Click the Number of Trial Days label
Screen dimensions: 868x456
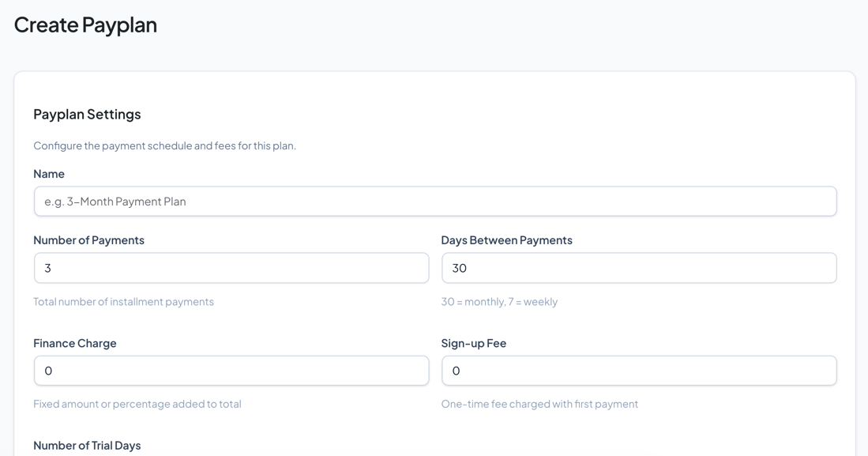coord(88,445)
